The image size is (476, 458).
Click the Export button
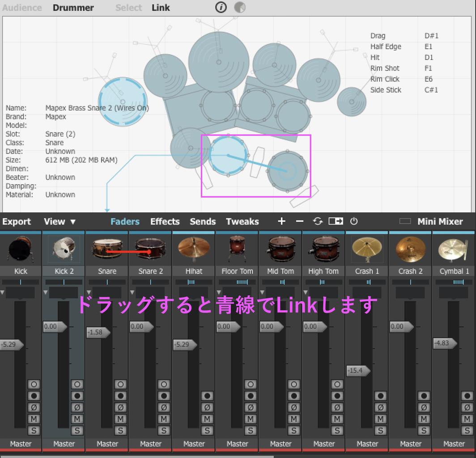pos(17,221)
